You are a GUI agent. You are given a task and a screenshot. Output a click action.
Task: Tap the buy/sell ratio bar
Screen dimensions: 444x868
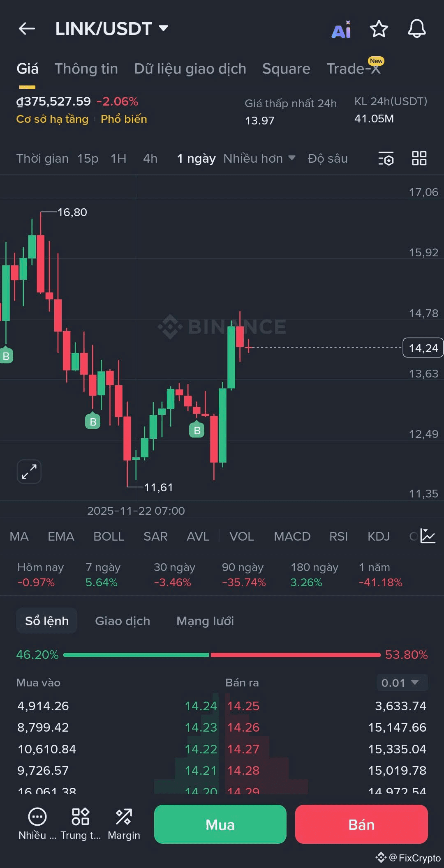click(222, 654)
